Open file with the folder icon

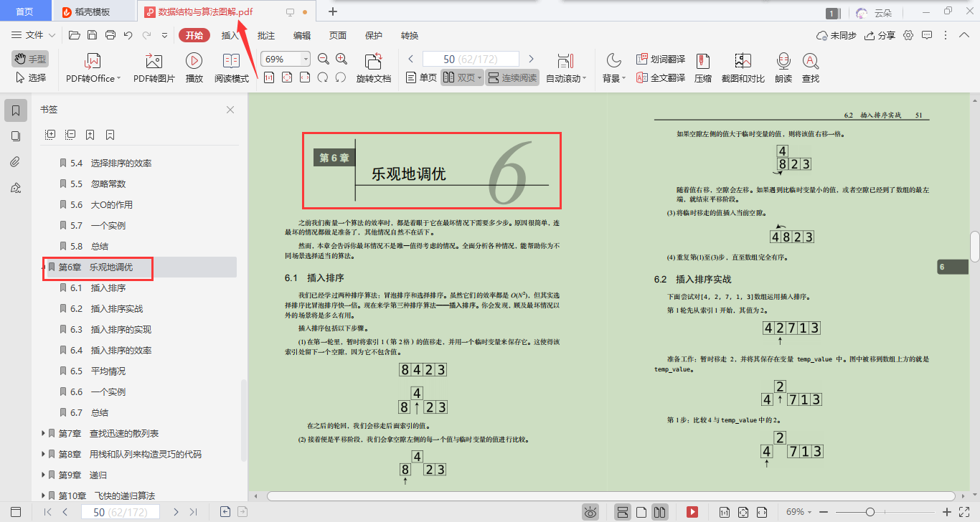click(x=74, y=35)
